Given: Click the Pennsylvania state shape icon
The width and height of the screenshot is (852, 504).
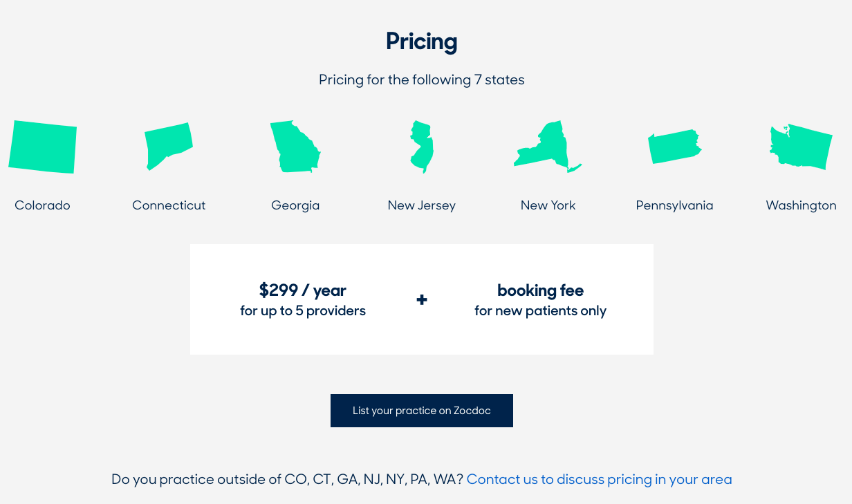Looking at the screenshot, I should click(674, 147).
